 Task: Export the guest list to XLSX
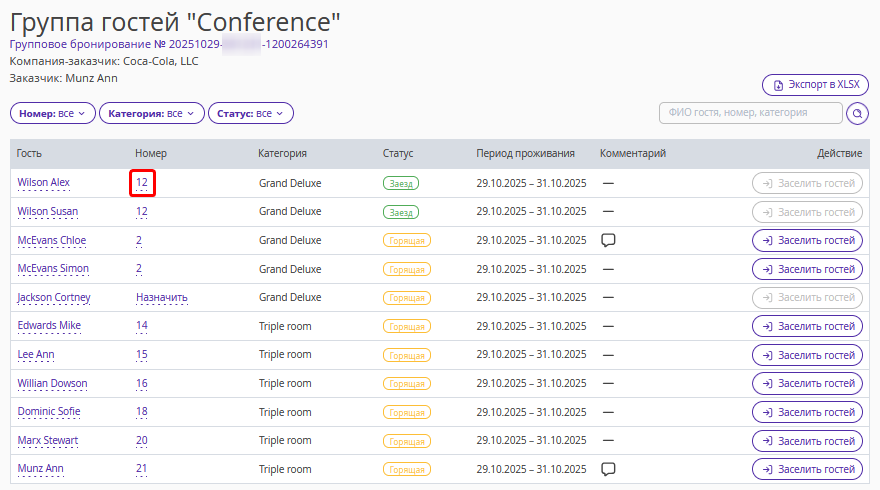[815, 85]
